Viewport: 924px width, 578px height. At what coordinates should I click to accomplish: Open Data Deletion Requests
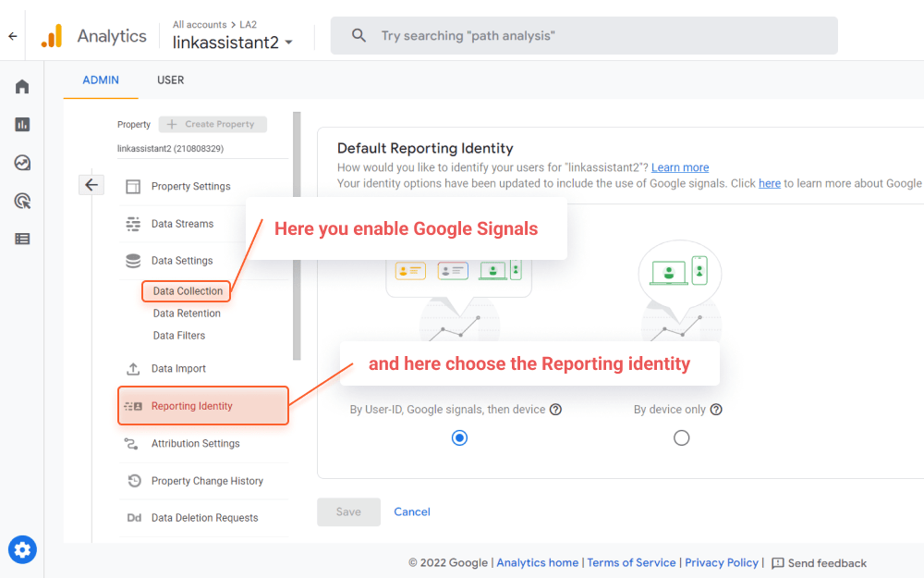click(x=204, y=518)
